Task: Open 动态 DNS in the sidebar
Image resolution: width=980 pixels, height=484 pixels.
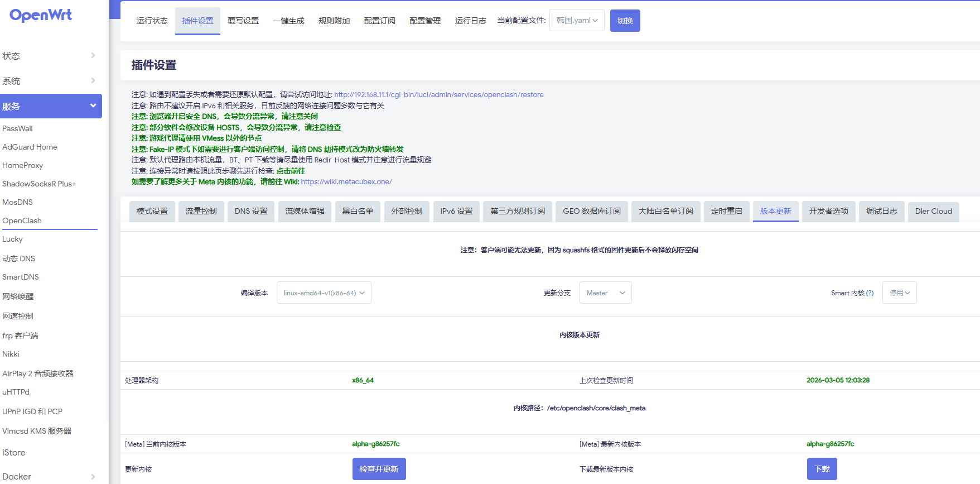Action: pos(18,258)
